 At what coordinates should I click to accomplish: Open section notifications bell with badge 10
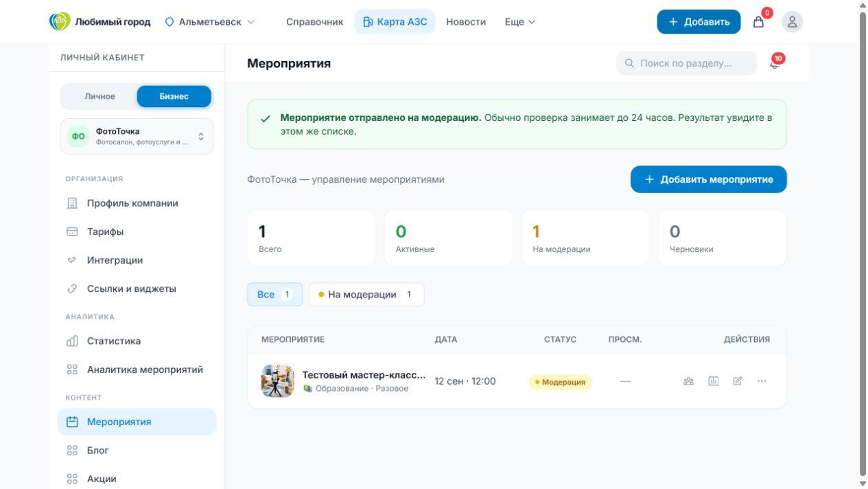pyautogui.click(x=775, y=63)
